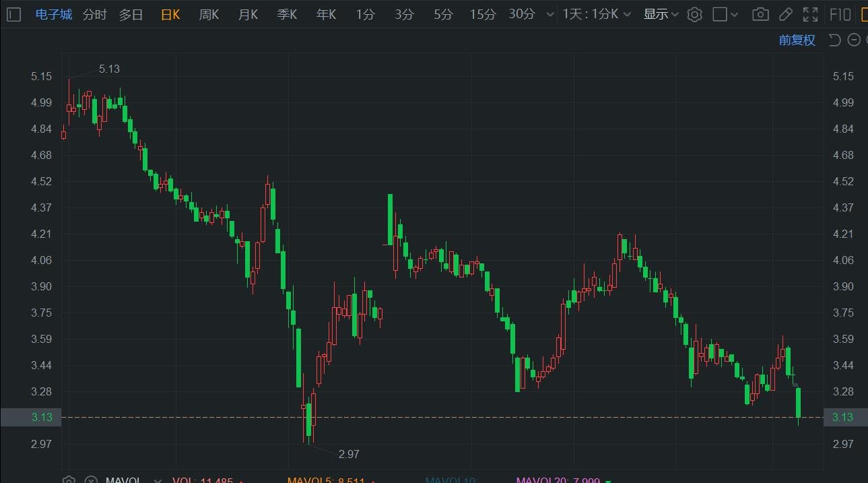The image size is (868, 483).
Task: Open the window layout square dropdown
Action: point(726,14)
